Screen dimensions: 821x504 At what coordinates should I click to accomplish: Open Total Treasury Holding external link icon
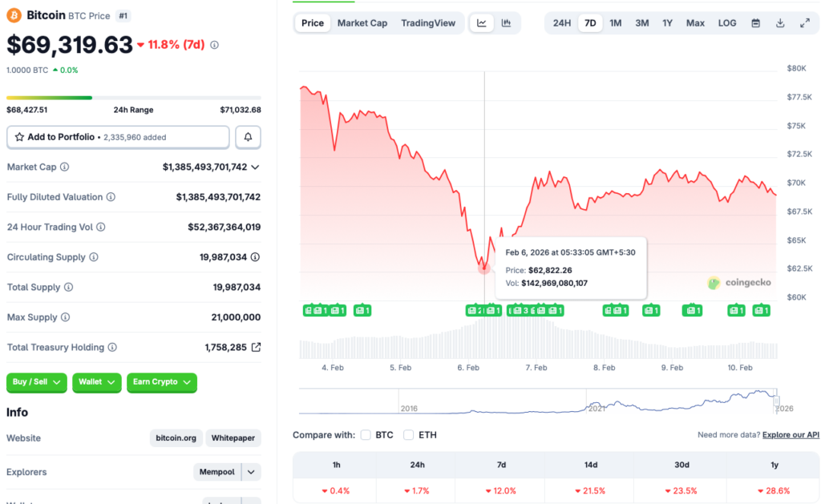click(x=257, y=348)
